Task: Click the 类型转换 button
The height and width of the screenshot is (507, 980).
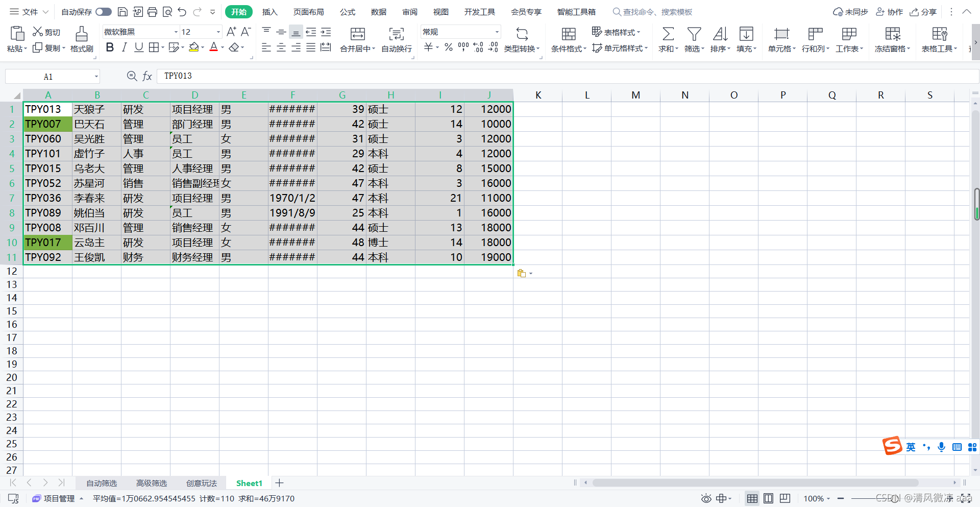Action: point(522,40)
